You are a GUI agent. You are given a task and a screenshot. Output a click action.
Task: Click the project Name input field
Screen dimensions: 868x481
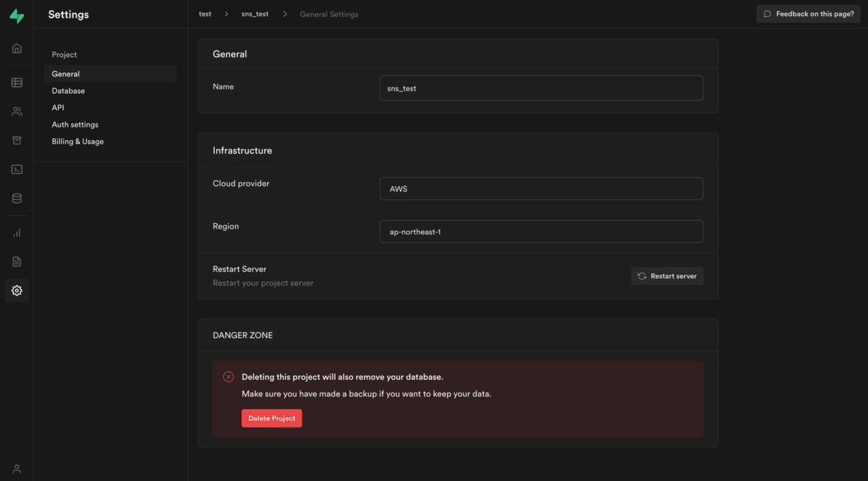coord(541,88)
